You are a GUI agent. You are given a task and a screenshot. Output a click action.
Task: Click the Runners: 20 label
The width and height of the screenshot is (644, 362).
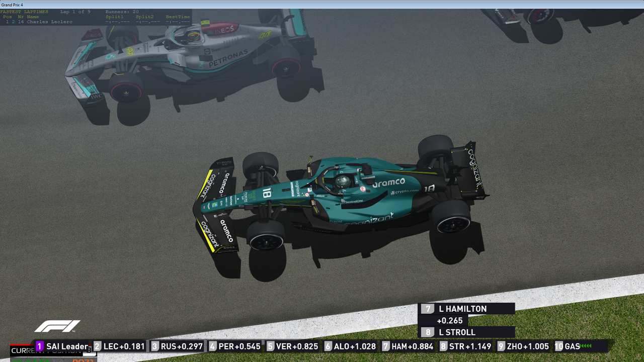[x=122, y=11]
